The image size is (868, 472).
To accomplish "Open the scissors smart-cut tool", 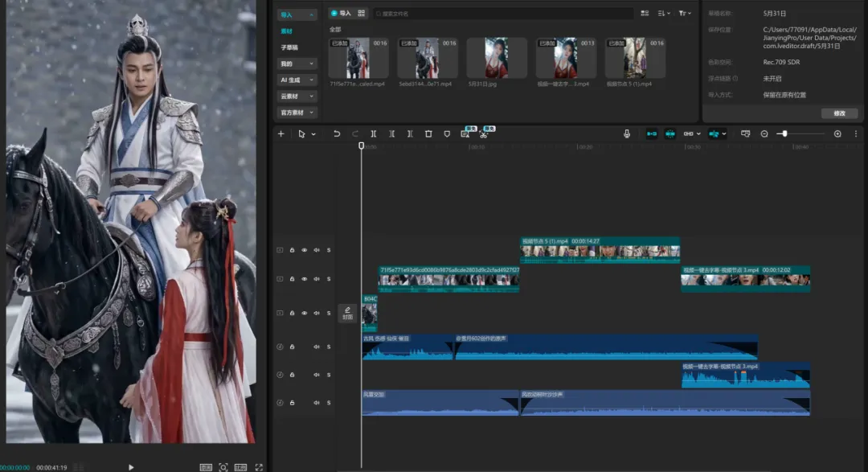I will pos(484,134).
